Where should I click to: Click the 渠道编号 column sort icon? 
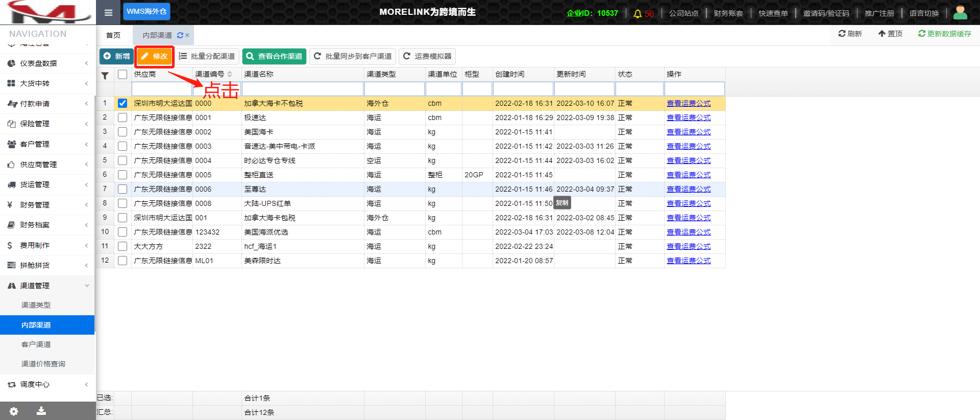230,75
